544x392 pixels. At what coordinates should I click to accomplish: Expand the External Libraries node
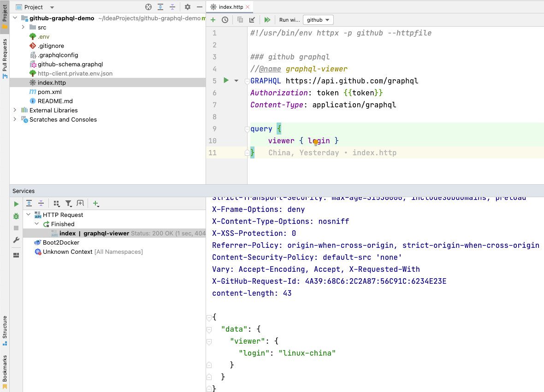14,110
